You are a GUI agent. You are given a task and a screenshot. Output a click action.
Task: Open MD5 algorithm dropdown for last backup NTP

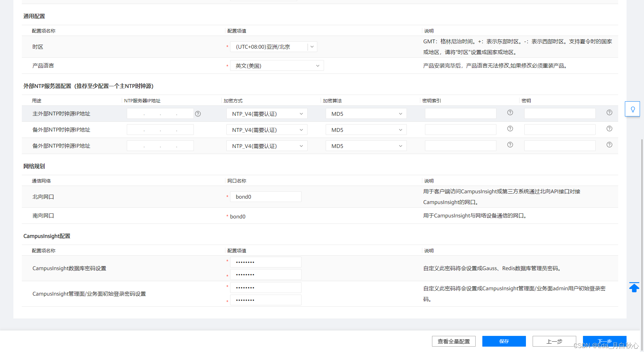point(366,146)
